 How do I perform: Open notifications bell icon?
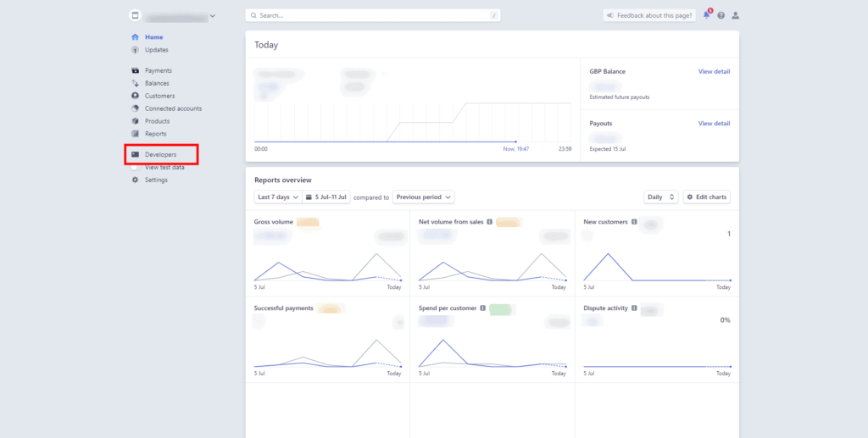707,15
